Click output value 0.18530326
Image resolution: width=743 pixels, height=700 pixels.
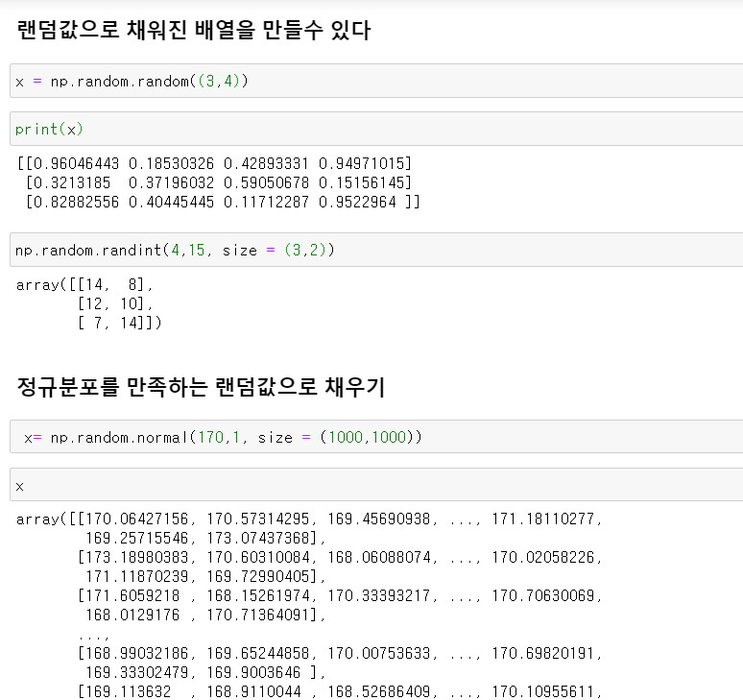coord(171,163)
